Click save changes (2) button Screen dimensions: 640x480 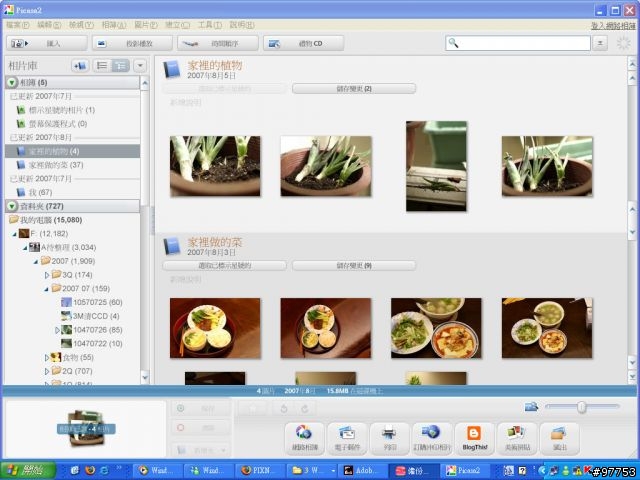coord(354,89)
